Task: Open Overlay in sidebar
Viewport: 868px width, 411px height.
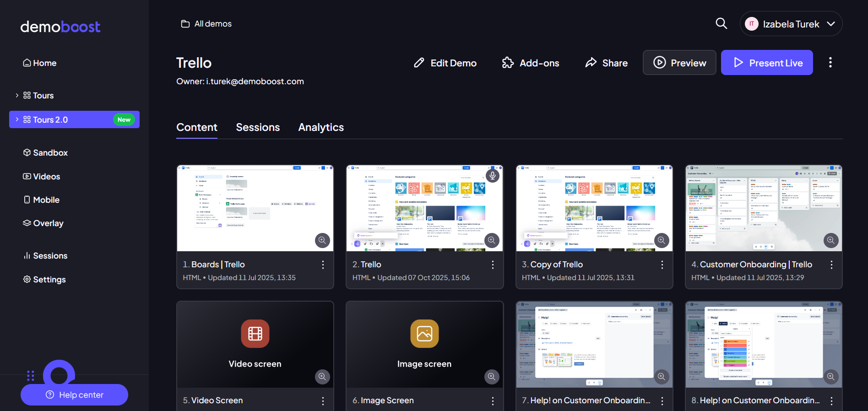Action: point(43,223)
